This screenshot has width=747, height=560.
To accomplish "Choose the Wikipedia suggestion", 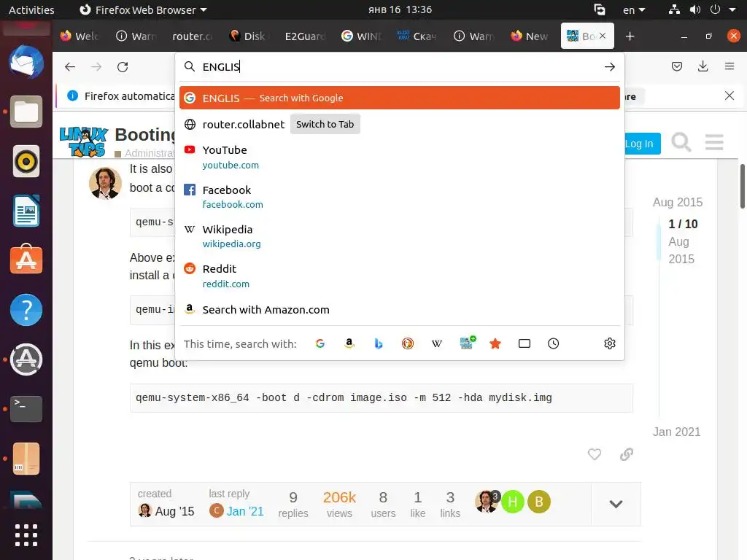I will [x=399, y=236].
